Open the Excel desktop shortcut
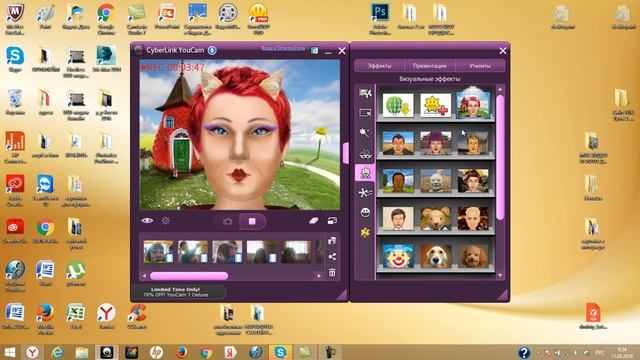The height and width of the screenshot is (360, 640). 76,316
